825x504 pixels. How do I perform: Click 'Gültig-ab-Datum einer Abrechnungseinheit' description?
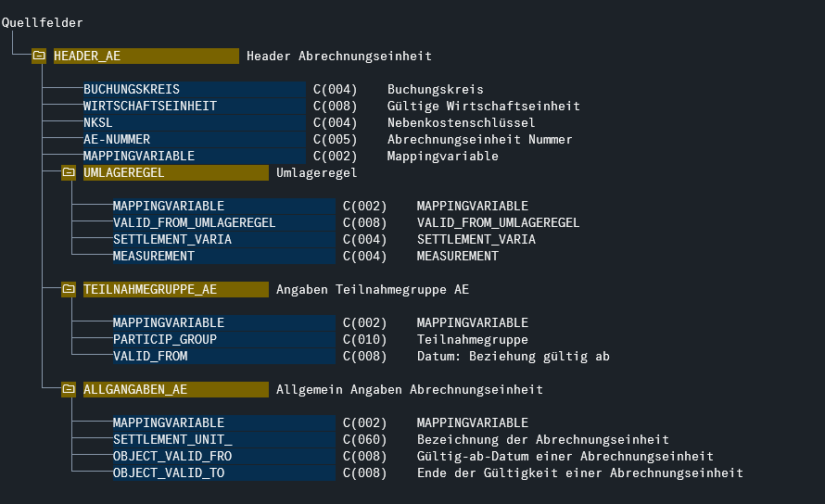click(565, 456)
